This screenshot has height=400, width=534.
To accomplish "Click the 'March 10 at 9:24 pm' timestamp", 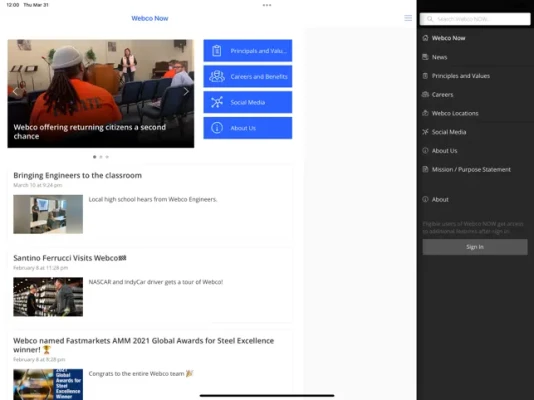I will pos(38,185).
